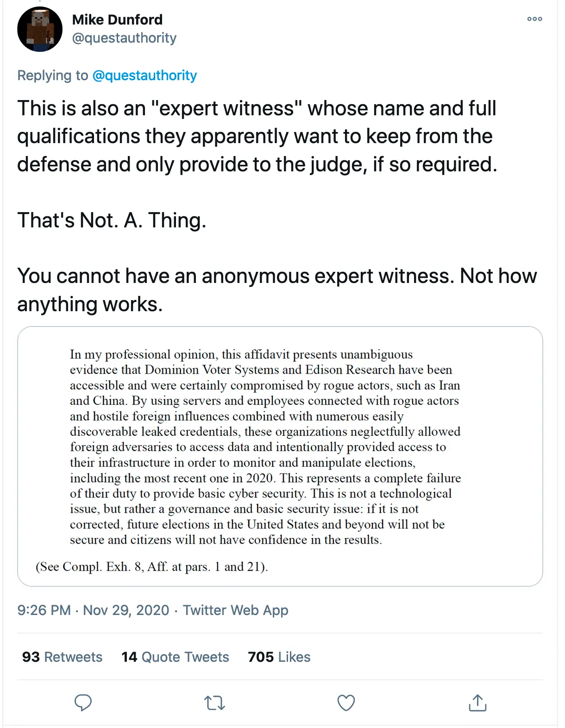The image size is (565, 728).
Task: Click the "Replying to" label text
Action: tap(52, 75)
